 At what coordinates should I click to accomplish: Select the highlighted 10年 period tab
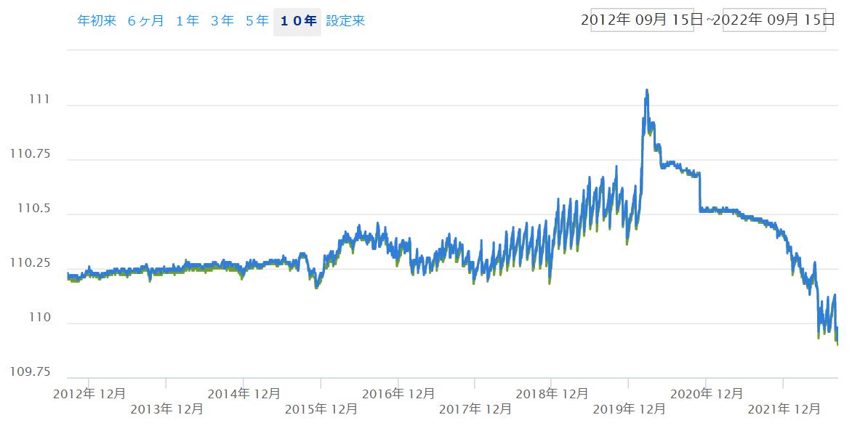tap(297, 21)
